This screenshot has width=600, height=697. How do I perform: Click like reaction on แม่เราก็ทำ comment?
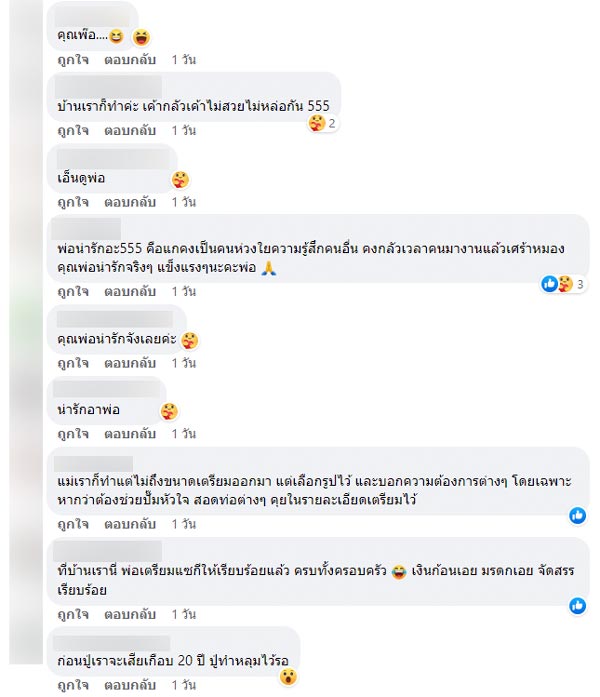click(578, 515)
